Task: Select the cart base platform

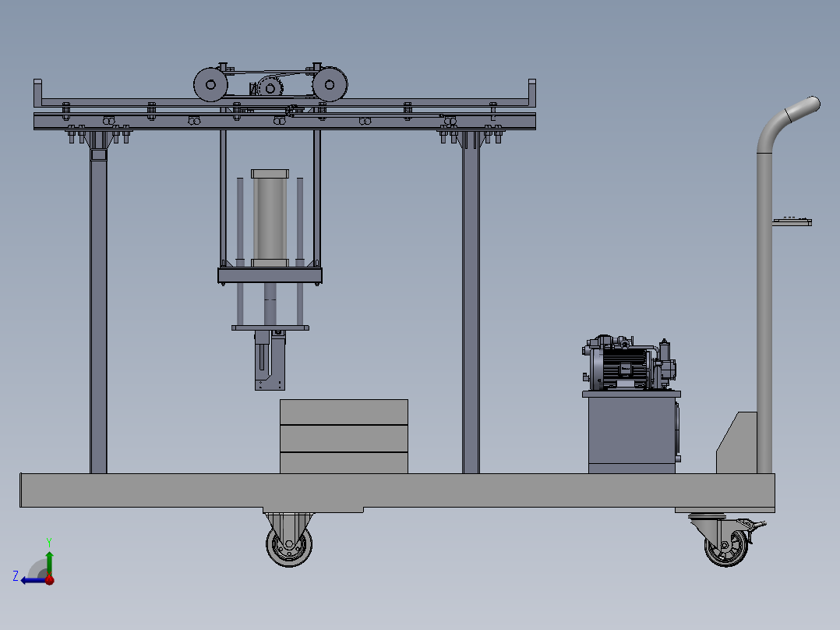Action: (397, 490)
